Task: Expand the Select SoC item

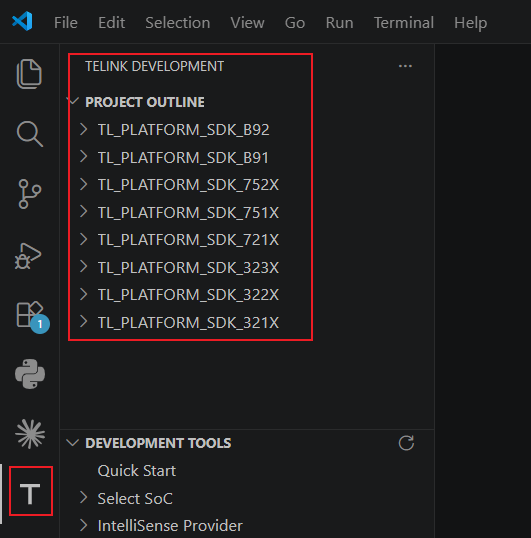Action: pyautogui.click(x=83, y=497)
